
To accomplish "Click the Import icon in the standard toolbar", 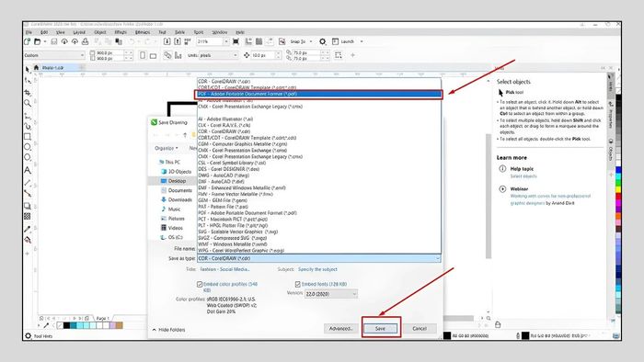I will coord(167,41).
